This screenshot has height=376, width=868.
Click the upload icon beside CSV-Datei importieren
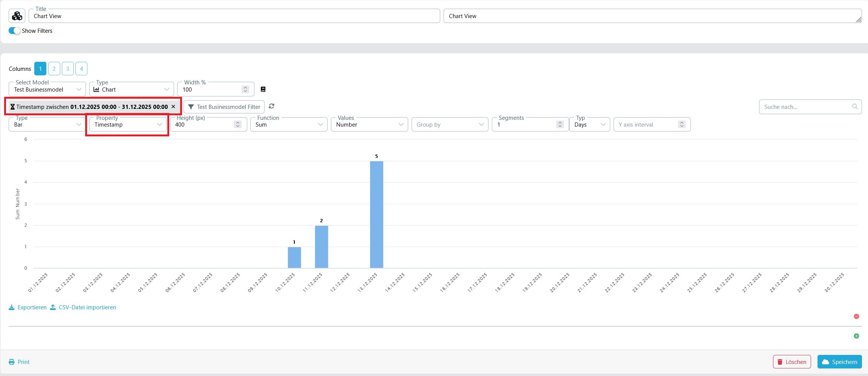click(x=54, y=307)
